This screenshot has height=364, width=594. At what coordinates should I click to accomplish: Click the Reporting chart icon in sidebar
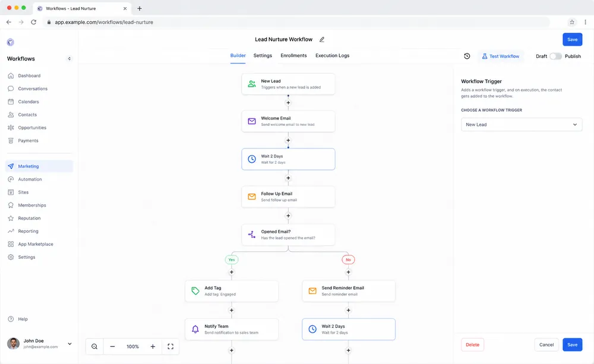tap(11, 231)
